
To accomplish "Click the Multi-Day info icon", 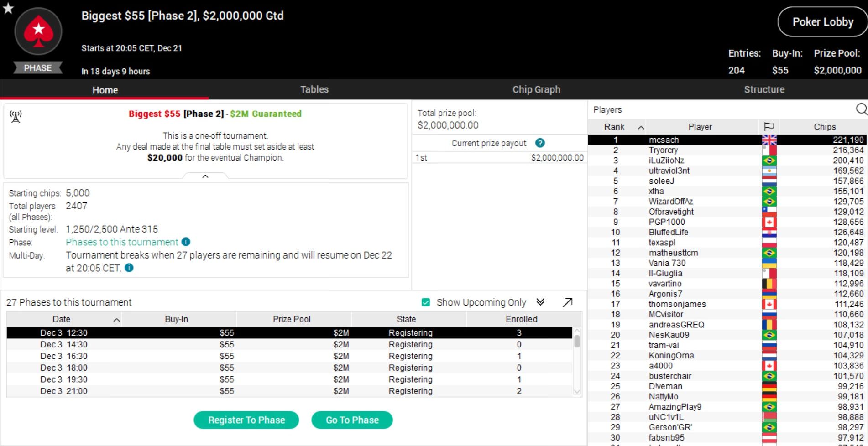I will [129, 268].
